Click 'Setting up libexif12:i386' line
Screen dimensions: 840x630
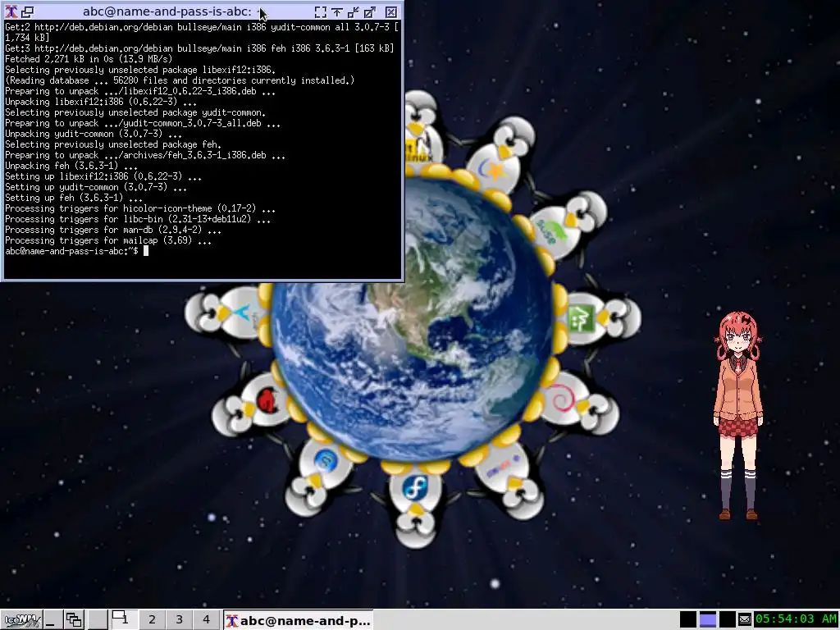(x=103, y=176)
